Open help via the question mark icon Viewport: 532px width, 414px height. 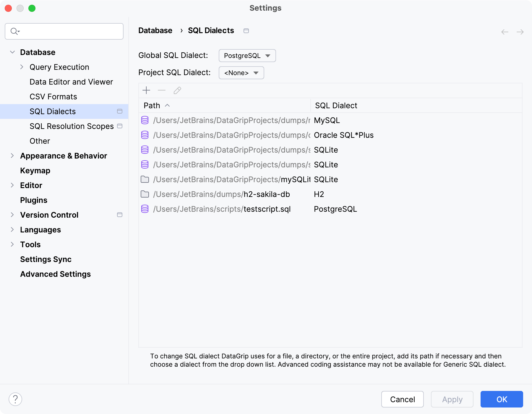click(x=16, y=399)
